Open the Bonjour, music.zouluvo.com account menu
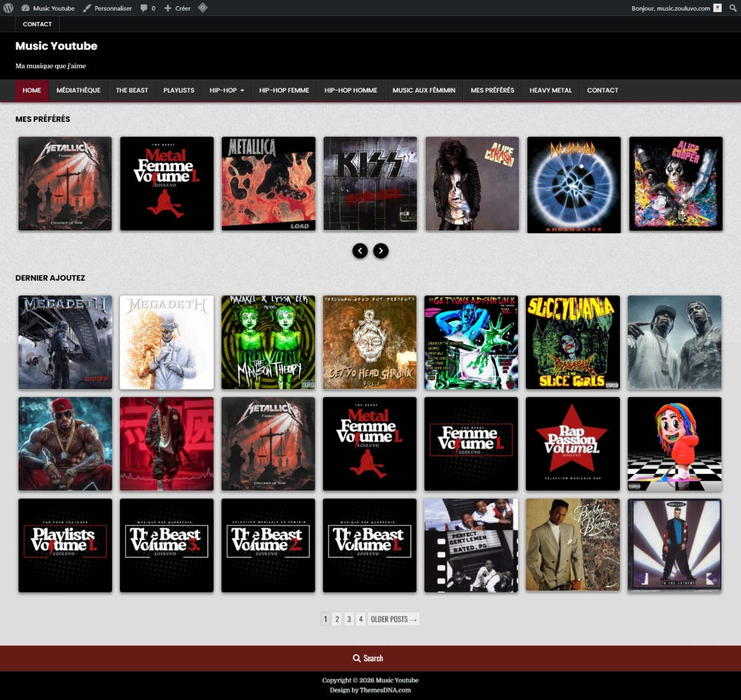 pos(676,8)
